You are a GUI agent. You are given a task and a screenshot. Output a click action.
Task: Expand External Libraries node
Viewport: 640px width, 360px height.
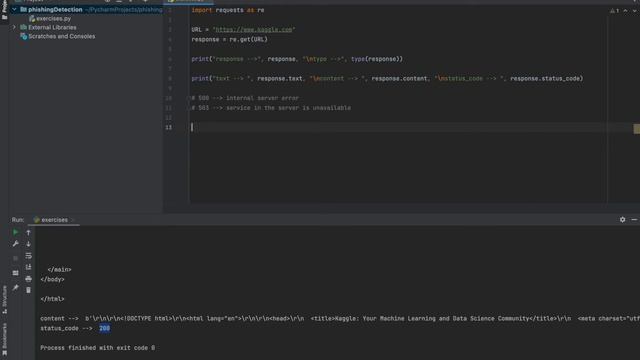[x=14, y=27]
